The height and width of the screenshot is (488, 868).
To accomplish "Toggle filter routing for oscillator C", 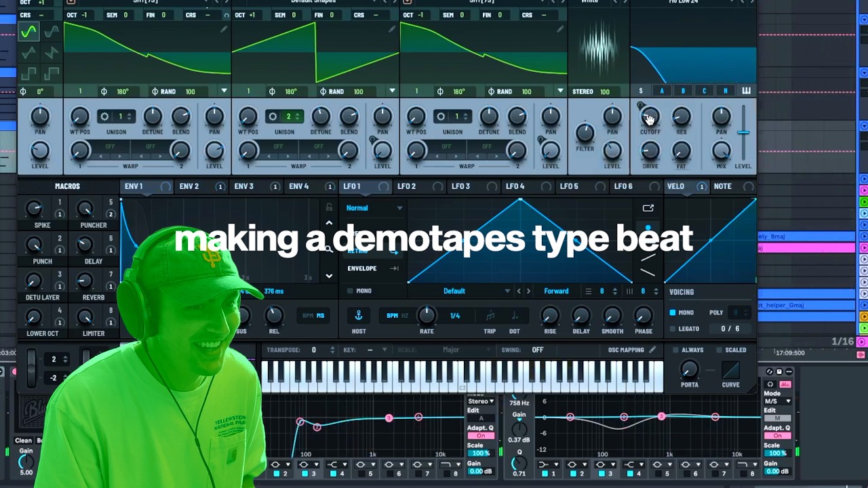I will [x=704, y=91].
